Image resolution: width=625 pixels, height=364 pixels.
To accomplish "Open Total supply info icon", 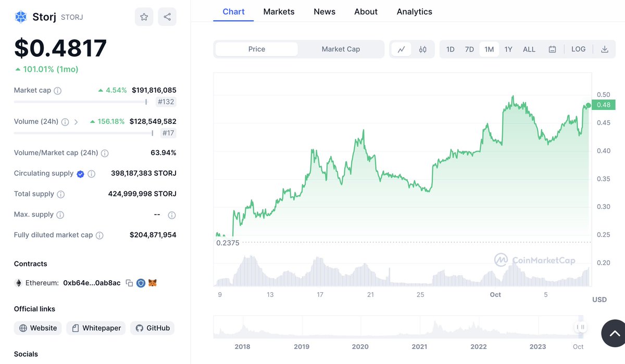I will [x=60, y=194].
